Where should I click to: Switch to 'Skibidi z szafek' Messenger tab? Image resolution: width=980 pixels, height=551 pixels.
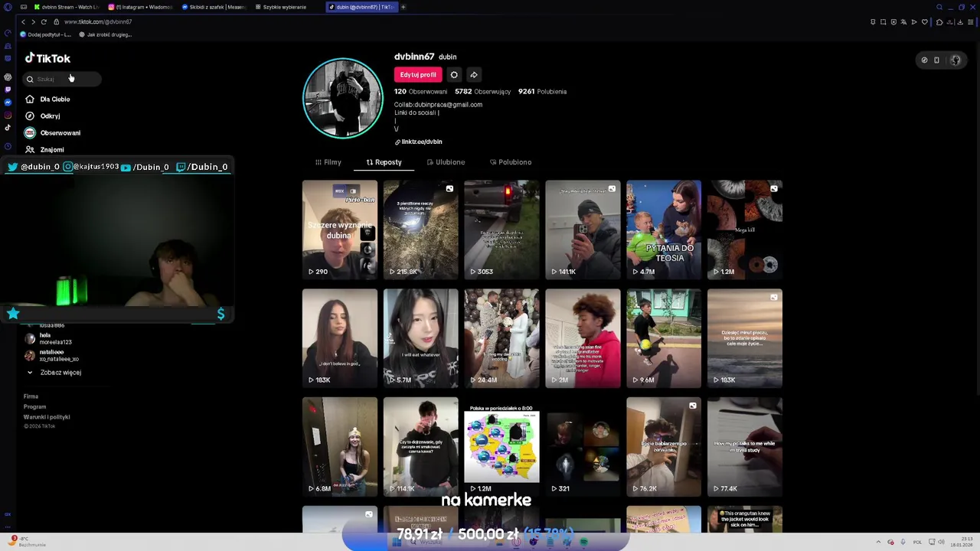(214, 7)
